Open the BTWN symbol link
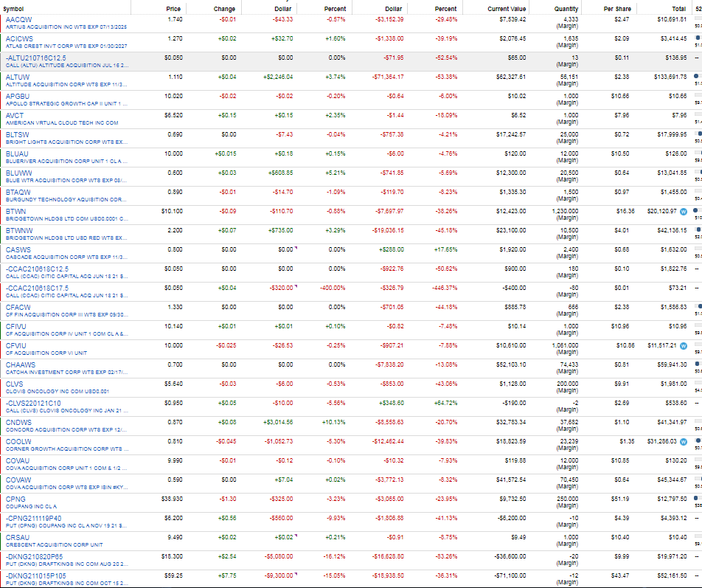This screenshot has height=588, width=702. tap(15, 212)
